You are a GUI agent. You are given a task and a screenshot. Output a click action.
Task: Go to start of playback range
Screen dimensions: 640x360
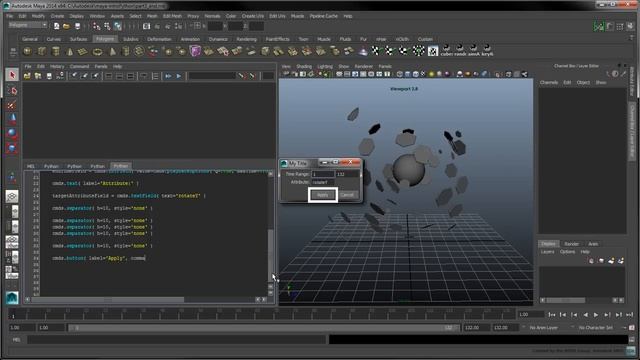click(551, 315)
